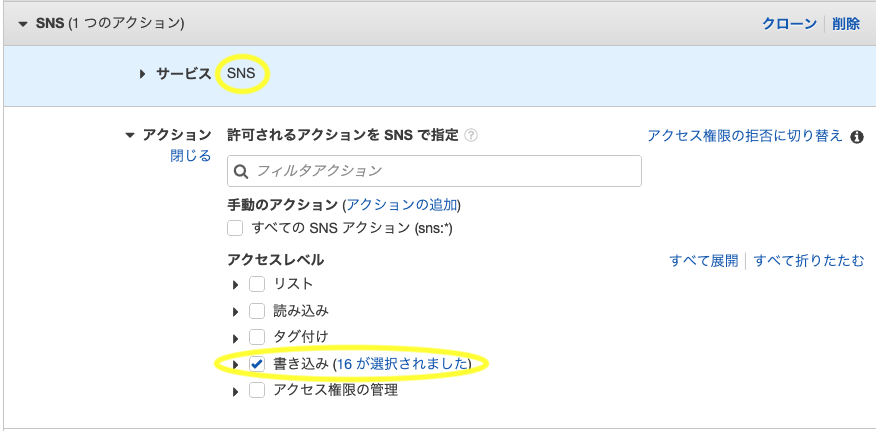Check the タグ付け checkbox
This screenshot has width=876, height=431.
click(256, 337)
